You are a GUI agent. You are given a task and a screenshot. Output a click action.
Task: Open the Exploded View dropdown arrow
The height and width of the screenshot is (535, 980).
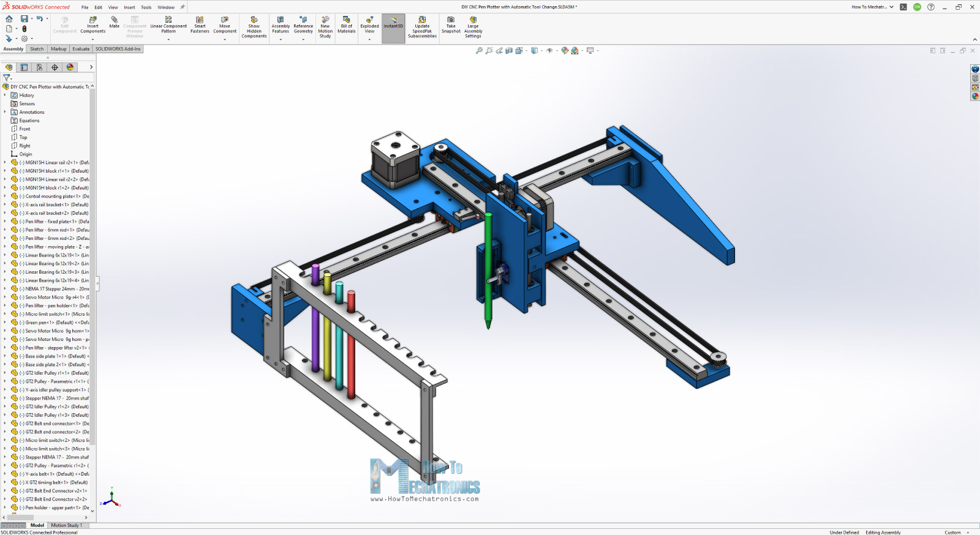(369, 40)
